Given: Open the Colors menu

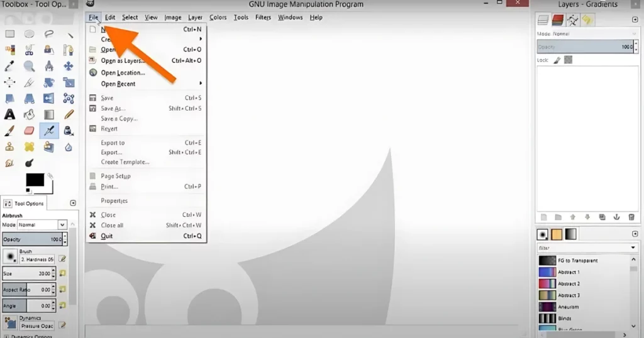Looking at the screenshot, I should tap(218, 17).
